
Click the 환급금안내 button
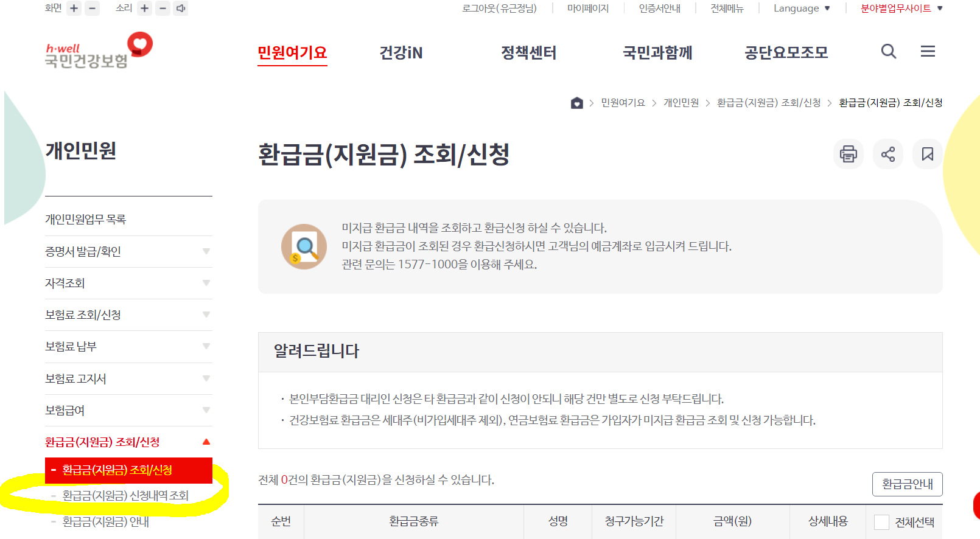tap(908, 484)
